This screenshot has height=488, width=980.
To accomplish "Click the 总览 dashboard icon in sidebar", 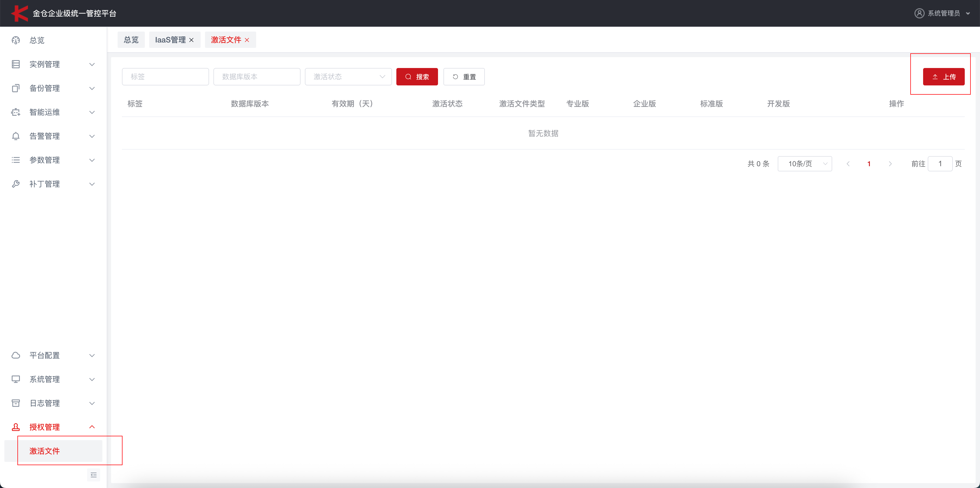I will [16, 40].
